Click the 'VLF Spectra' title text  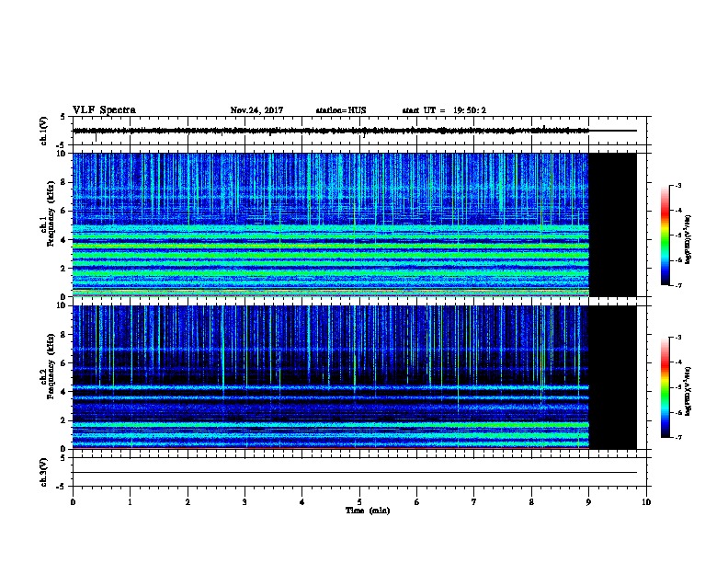click(x=104, y=110)
